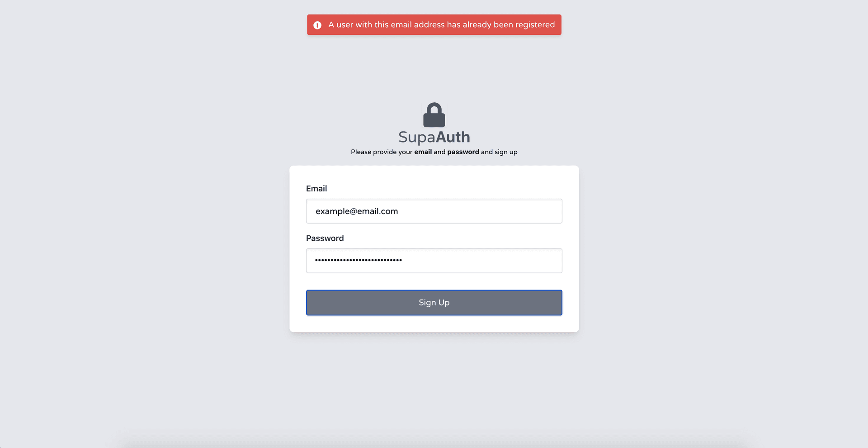Click the SupaAuth heading text
Viewport: 868px width, 448px height.
pos(434,137)
